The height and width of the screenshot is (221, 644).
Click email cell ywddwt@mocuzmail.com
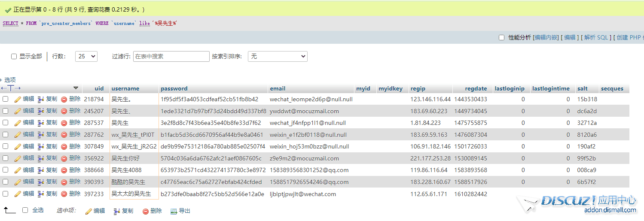[x=304, y=111]
